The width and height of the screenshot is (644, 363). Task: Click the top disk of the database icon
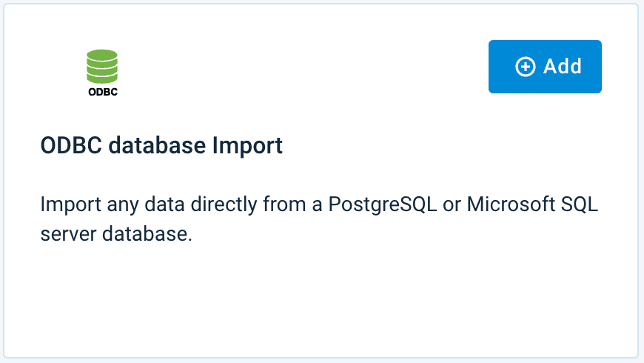102,54
